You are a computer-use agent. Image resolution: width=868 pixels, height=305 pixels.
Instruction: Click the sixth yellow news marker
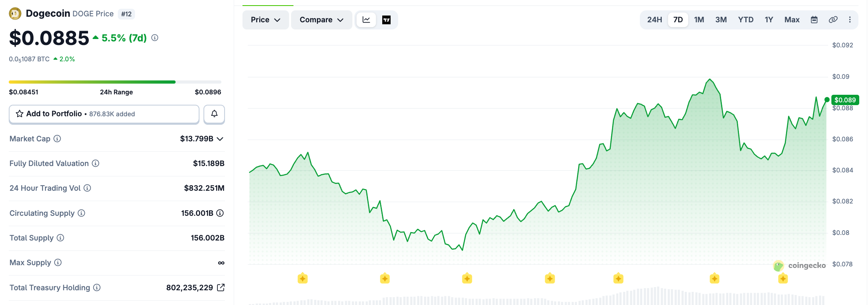click(x=714, y=278)
